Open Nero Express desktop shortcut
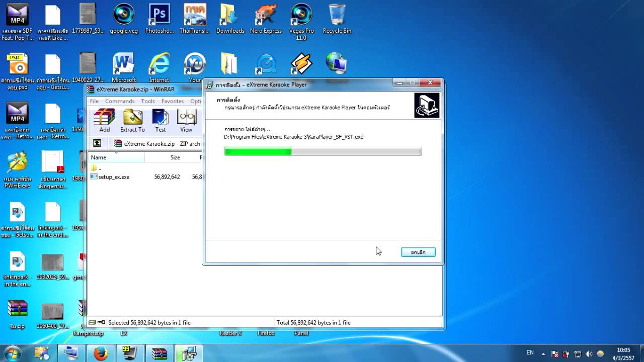The image size is (644, 362). tap(266, 19)
